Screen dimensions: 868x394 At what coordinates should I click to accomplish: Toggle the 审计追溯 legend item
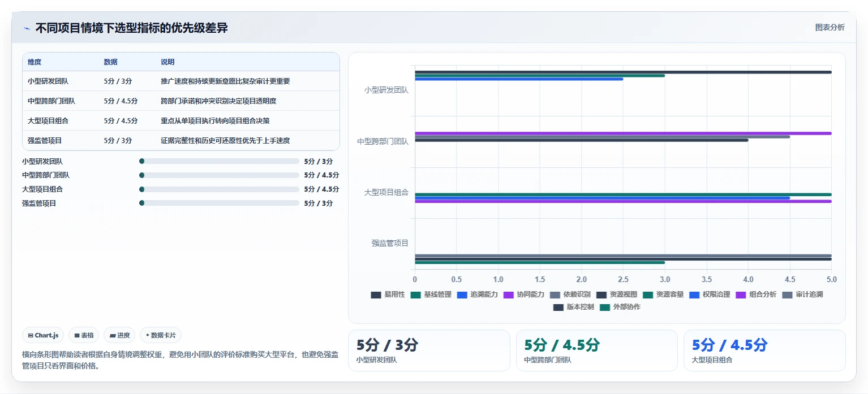(x=802, y=295)
